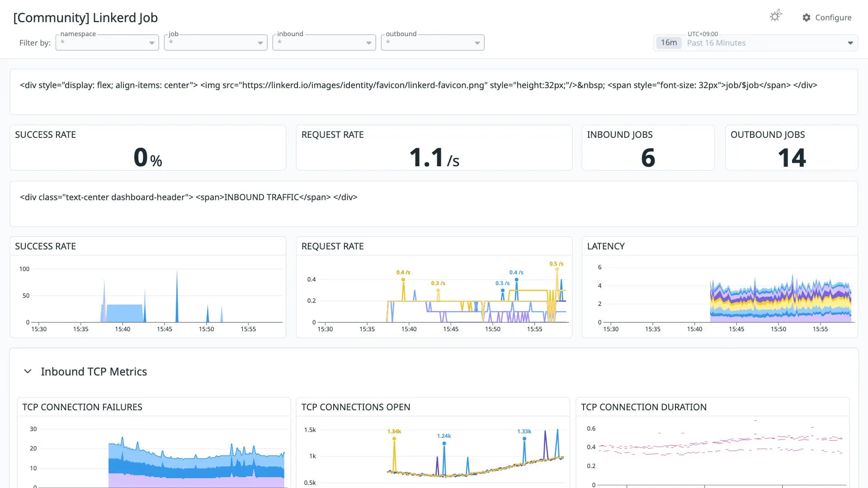Viewport: 868px width, 488px height.
Task: Click the Filter by label
Action: pos(35,43)
